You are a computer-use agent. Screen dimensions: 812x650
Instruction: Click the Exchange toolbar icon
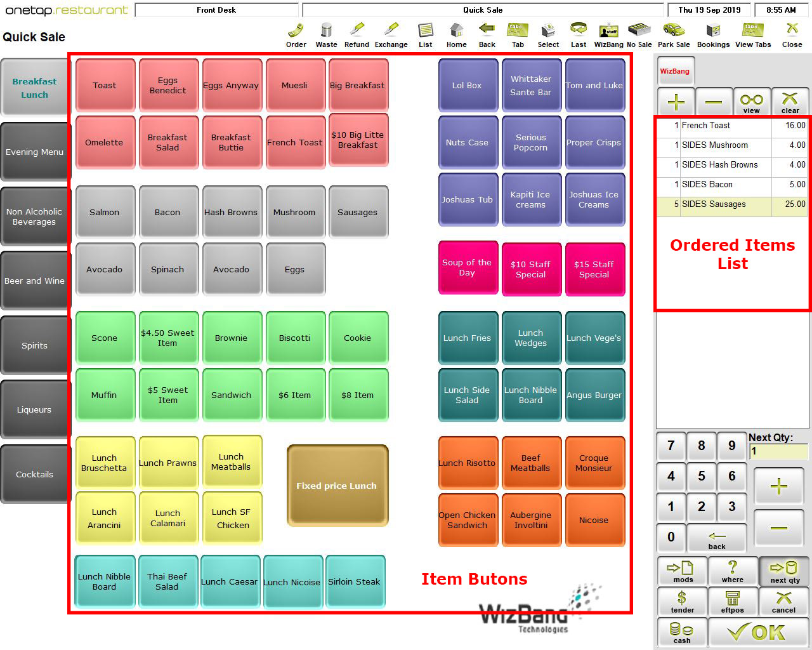click(x=391, y=32)
